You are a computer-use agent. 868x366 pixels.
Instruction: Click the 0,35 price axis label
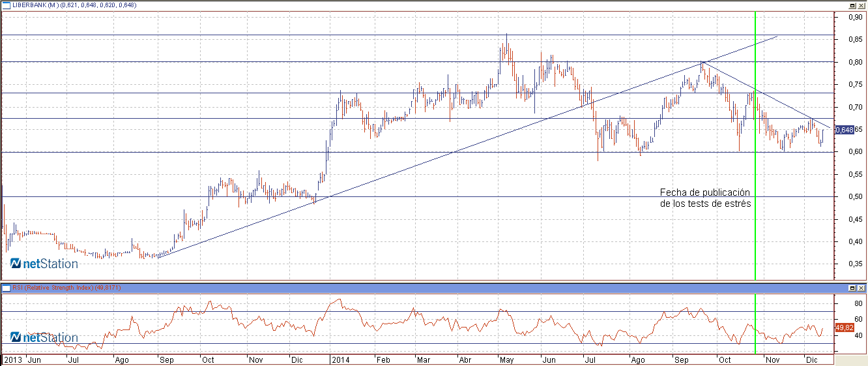click(x=856, y=264)
